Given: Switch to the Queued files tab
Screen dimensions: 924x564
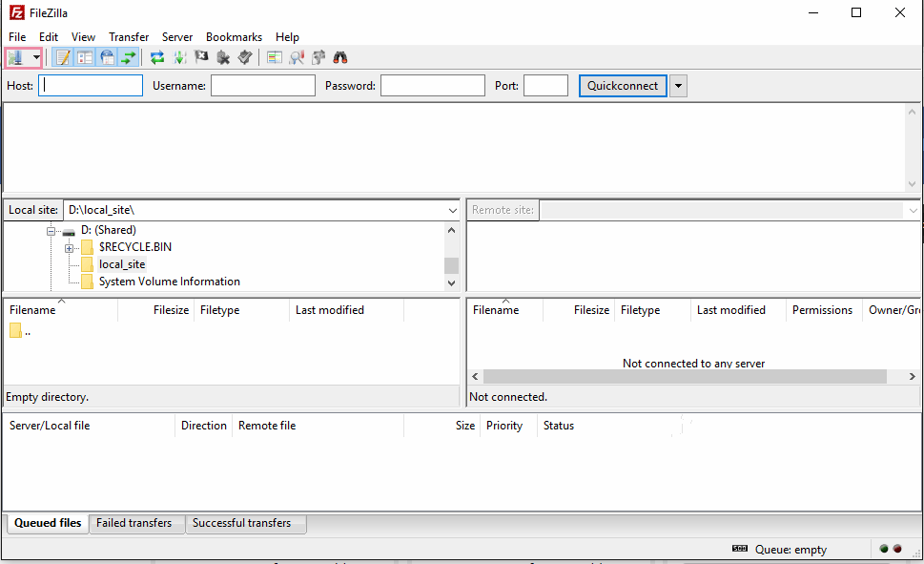Looking at the screenshot, I should click(48, 523).
